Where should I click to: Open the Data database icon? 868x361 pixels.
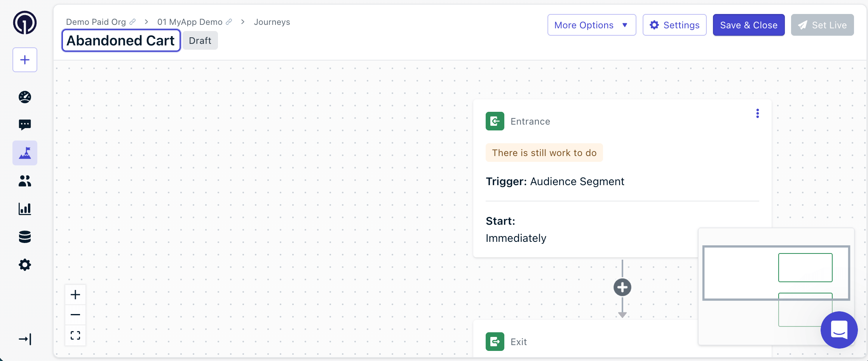coord(25,237)
